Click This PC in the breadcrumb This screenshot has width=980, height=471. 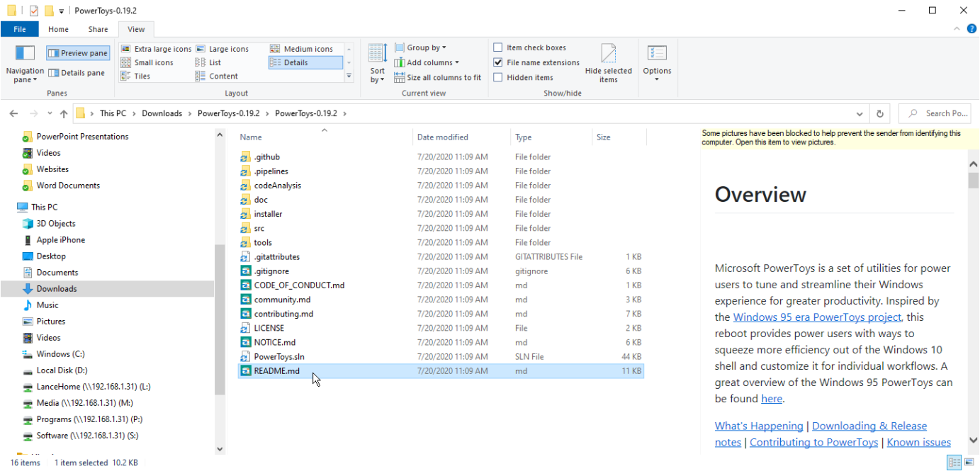(113, 113)
